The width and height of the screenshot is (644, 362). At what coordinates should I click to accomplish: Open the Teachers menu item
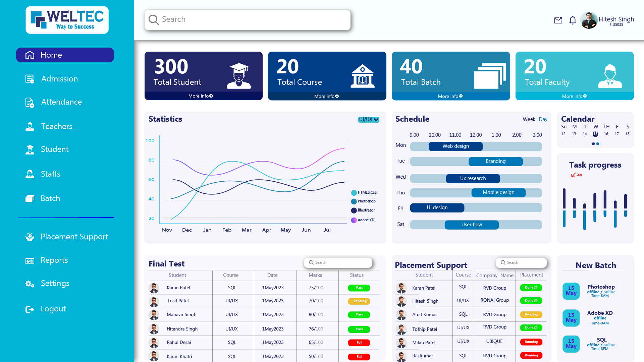(x=56, y=126)
